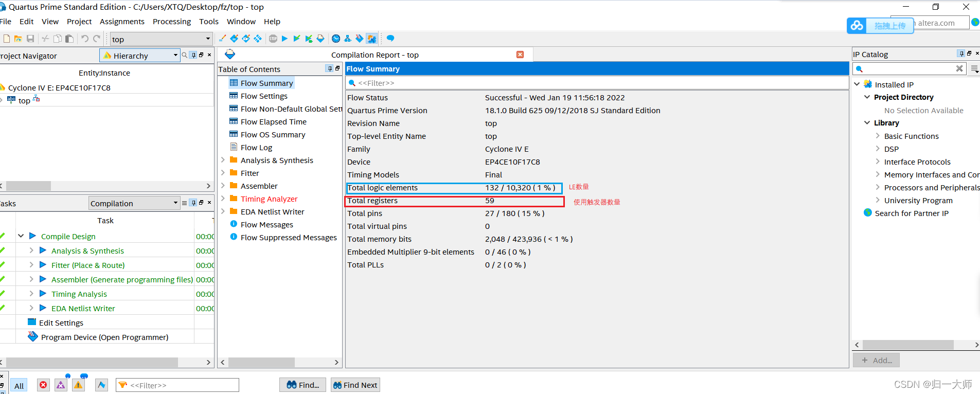Expand the Fitter (Place & Route) task

(31, 265)
